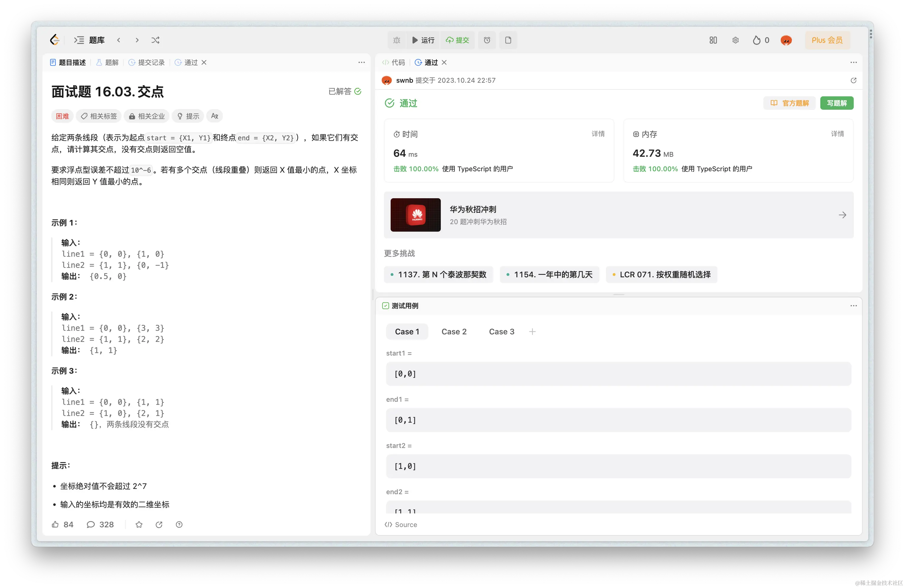
Task: Open the timer alarm clock icon
Action: (487, 40)
